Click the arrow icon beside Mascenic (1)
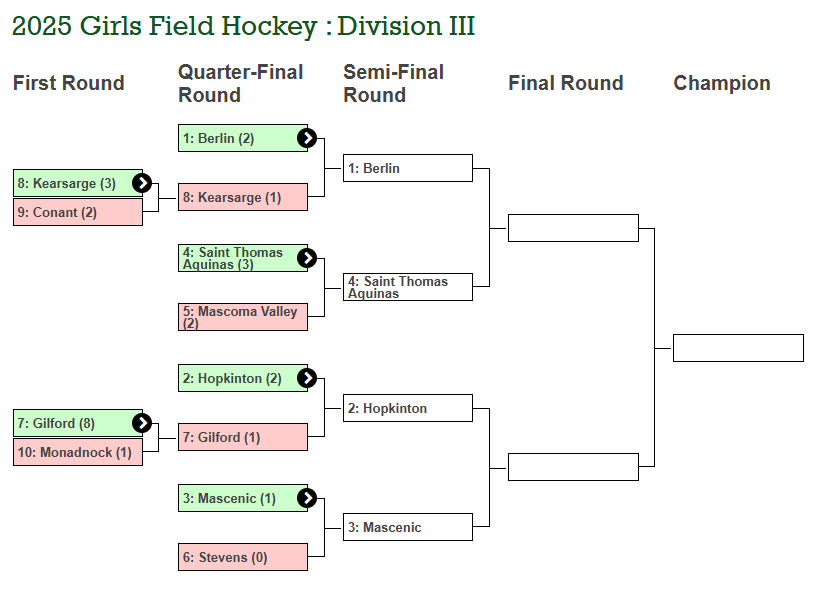Image resolution: width=821 pixels, height=589 pixels. tap(307, 498)
